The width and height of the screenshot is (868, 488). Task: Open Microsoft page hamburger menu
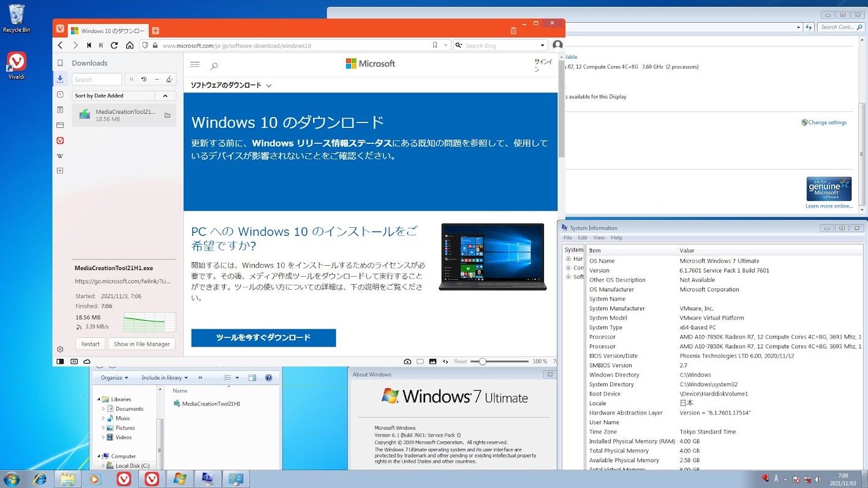195,64
